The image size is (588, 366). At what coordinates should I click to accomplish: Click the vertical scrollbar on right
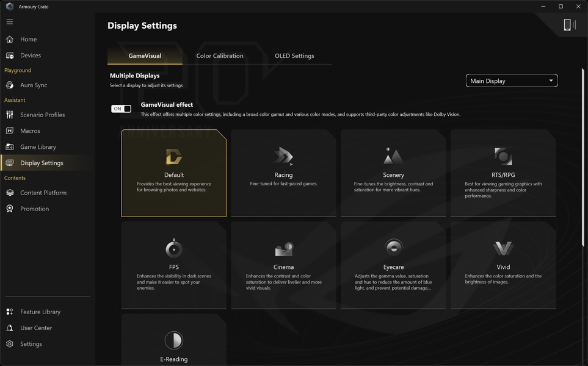[583, 157]
